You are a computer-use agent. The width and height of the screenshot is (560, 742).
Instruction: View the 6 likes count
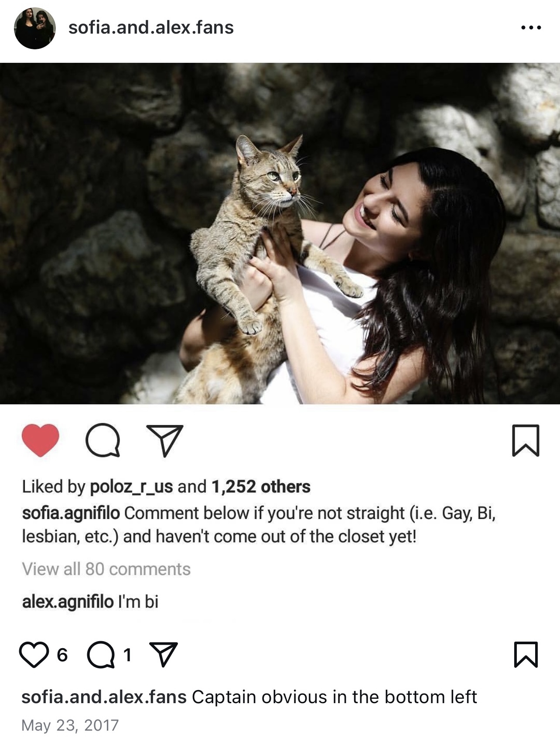coord(62,655)
